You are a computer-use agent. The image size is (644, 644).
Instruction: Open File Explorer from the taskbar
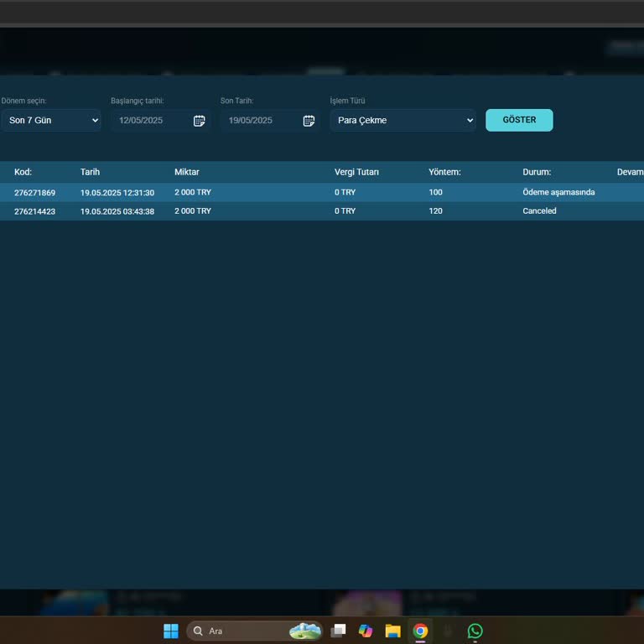(x=392, y=631)
